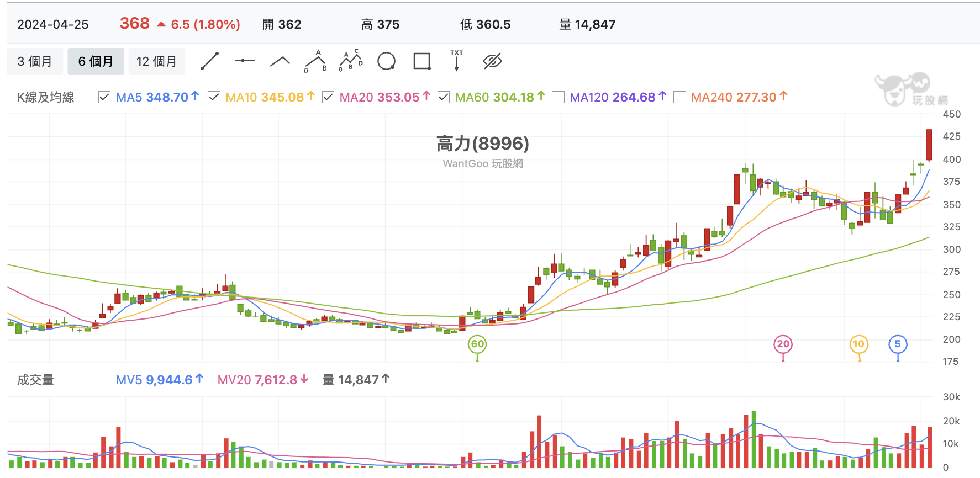
Task: Select the circle drawing tool
Action: [x=386, y=61]
